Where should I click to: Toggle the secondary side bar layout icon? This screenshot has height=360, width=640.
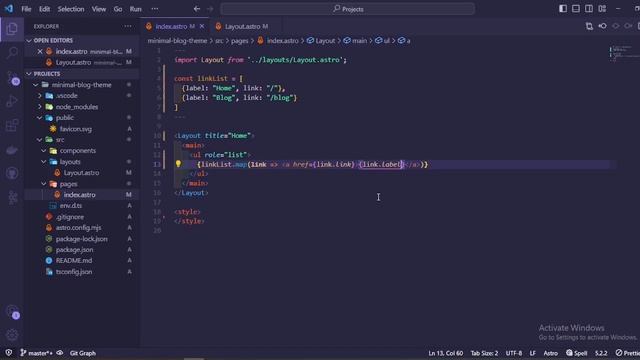tap(589, 9)
